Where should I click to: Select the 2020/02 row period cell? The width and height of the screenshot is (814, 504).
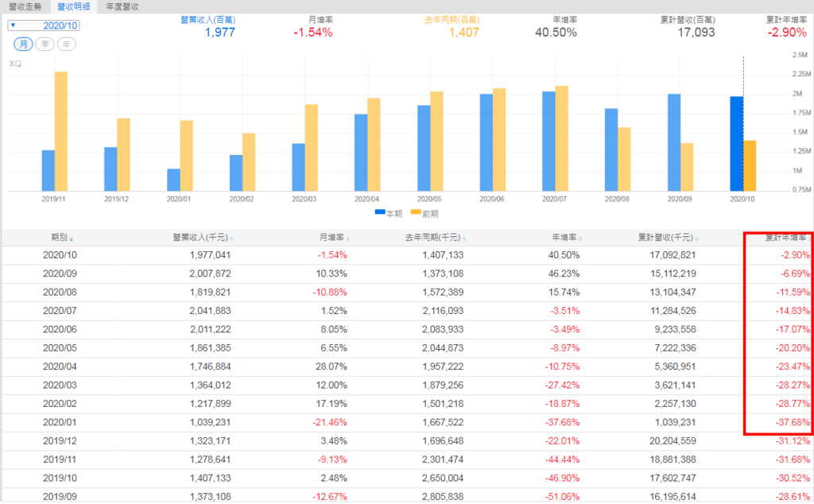pyautogui.click(x=60, y=404)
